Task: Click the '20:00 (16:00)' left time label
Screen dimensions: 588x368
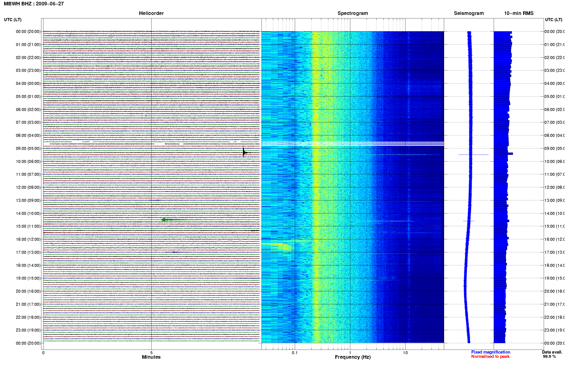Action: [28, 291]
